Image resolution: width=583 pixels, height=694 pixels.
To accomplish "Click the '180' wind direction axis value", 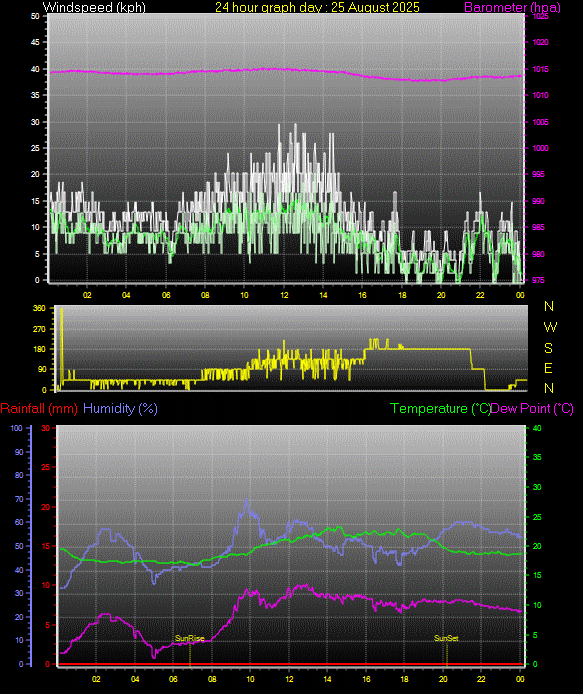I will click(39, 349).
